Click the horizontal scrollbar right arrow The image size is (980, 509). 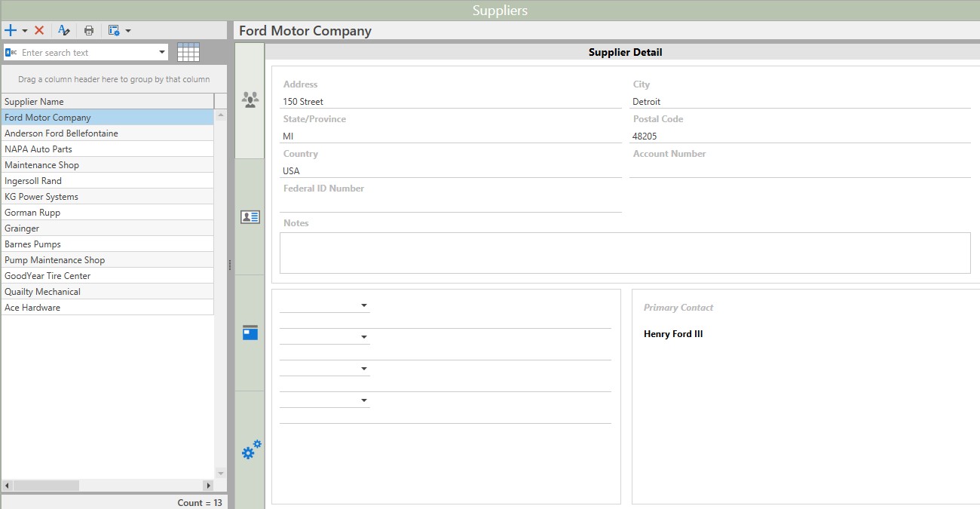click(209, 486)
